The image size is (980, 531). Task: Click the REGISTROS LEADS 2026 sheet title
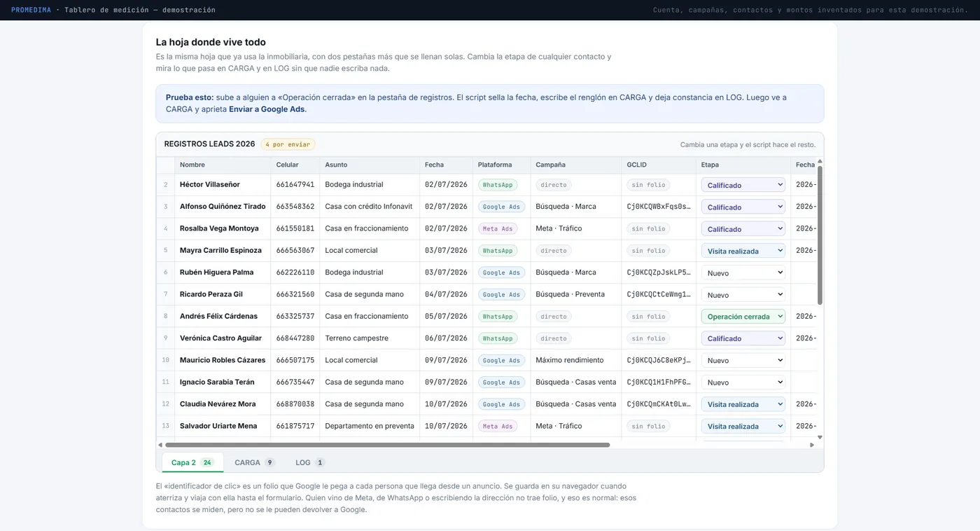[209, 144]
